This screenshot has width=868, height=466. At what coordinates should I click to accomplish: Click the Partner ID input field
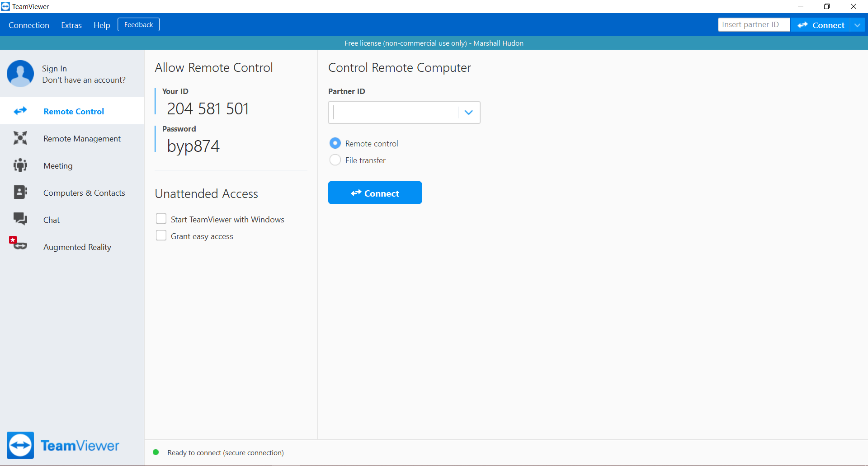[393, 112]
